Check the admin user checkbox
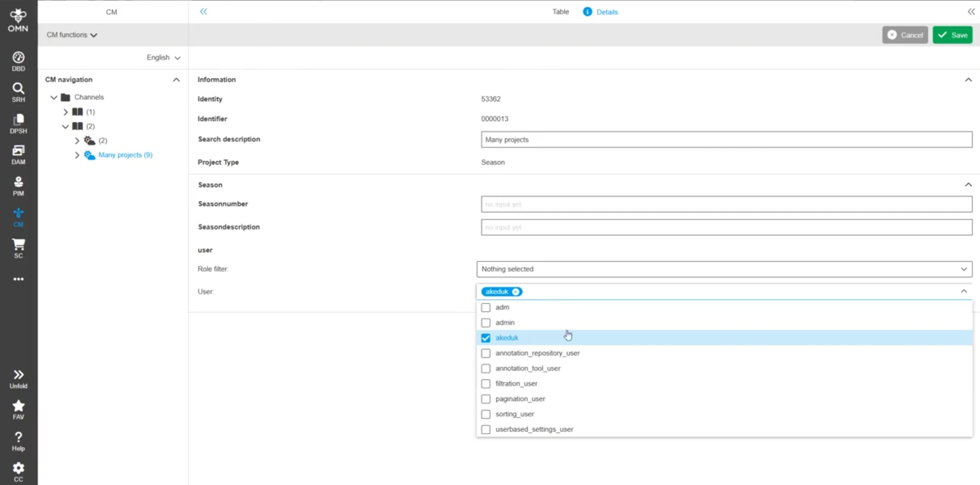 (486, 323)
